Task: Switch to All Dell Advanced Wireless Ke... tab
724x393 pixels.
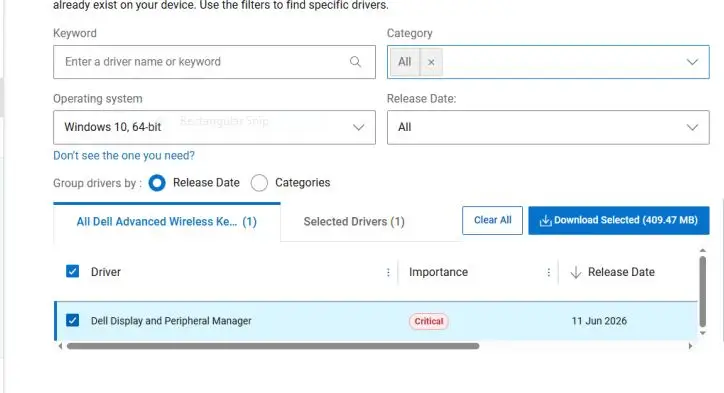Action: point(167,222)
